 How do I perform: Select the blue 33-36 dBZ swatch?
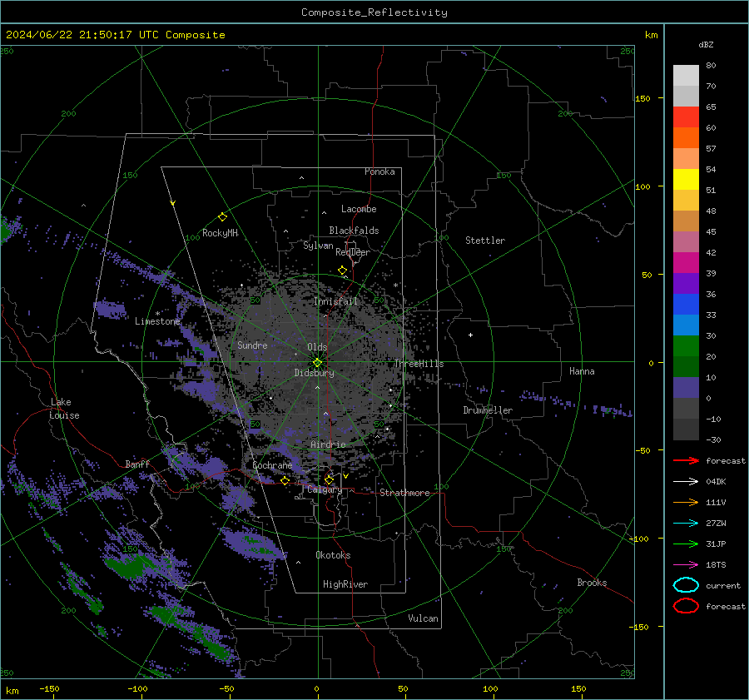click(x=686, y=305)
